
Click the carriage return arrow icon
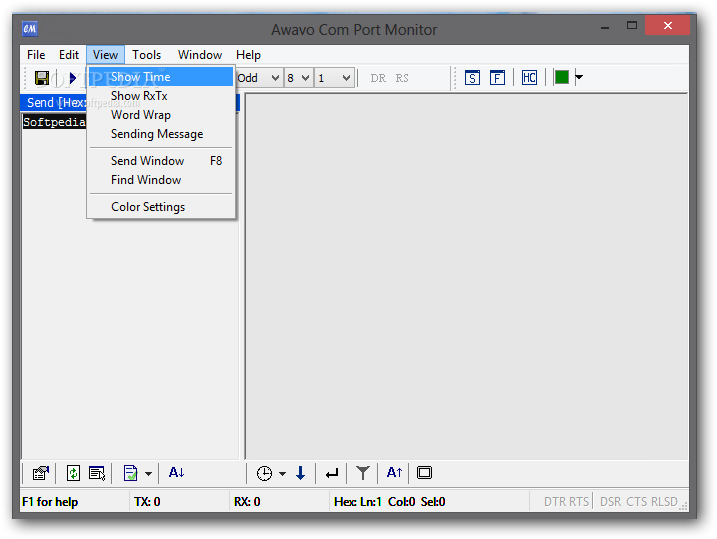tap(332, 473)
